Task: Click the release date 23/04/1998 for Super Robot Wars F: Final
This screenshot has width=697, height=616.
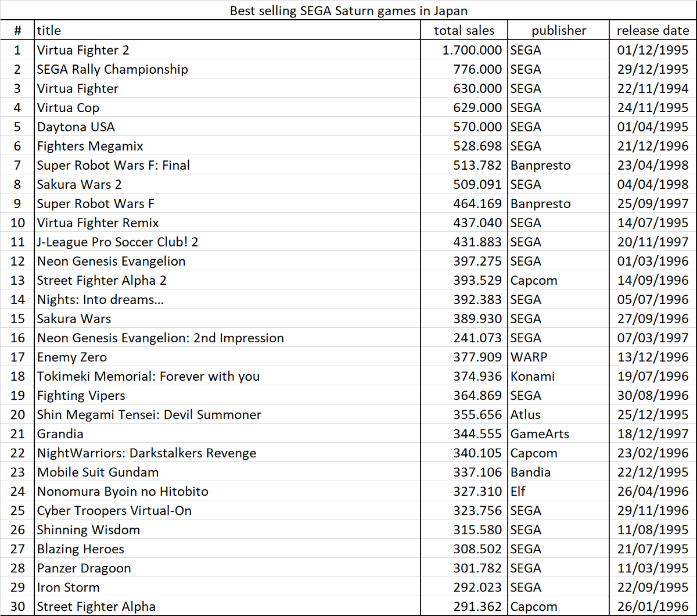Action: (x=652, y=165)
